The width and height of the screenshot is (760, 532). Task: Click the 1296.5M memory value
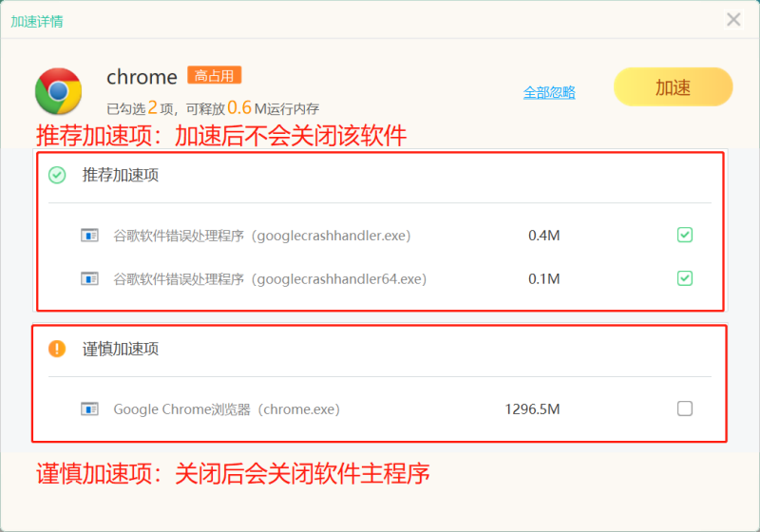532,409
